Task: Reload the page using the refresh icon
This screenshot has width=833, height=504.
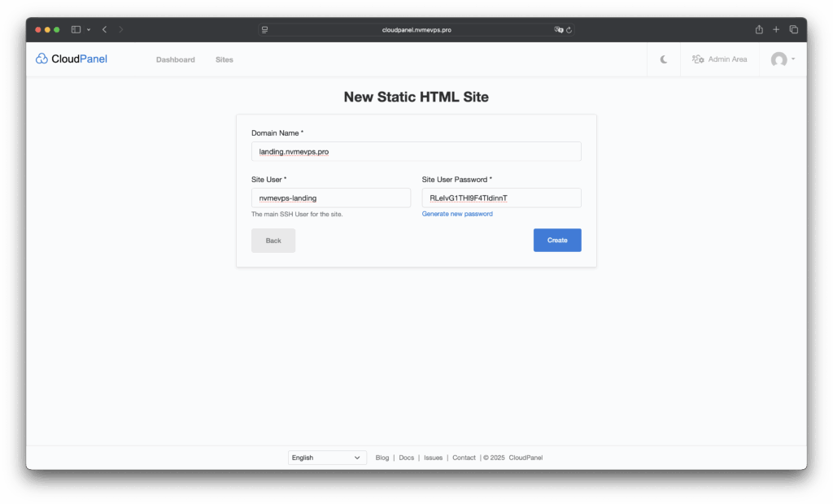Action: (x=569, y=29)
